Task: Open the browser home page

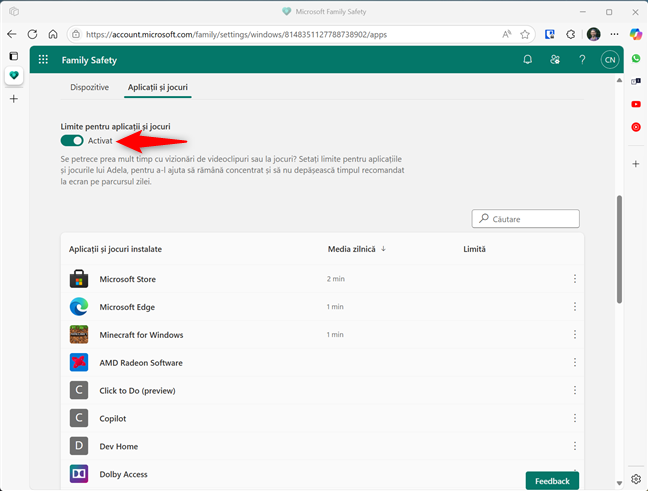Action: pos(53,34)
